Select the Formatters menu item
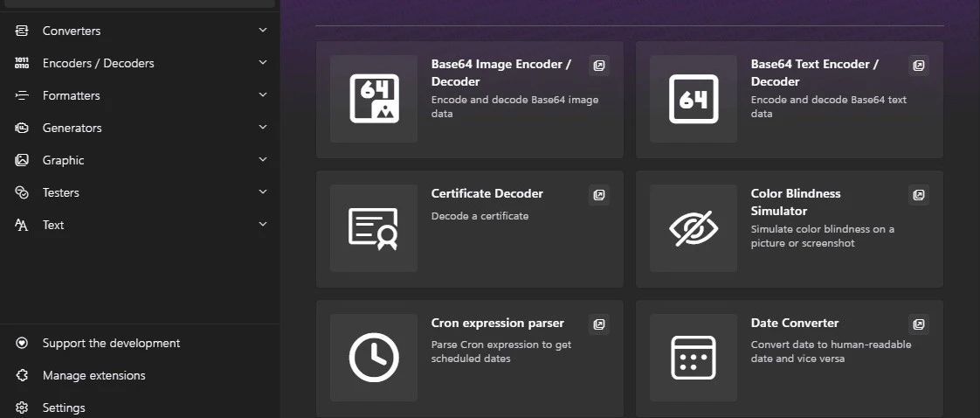Viewport: 980px width, 418px height. [x=141, y=95]
